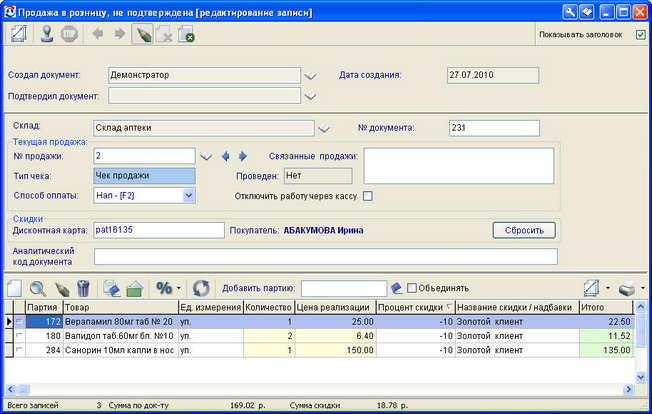Tick row checkbox for Санорин
The image size is (652, 414).
pos(20,350)
